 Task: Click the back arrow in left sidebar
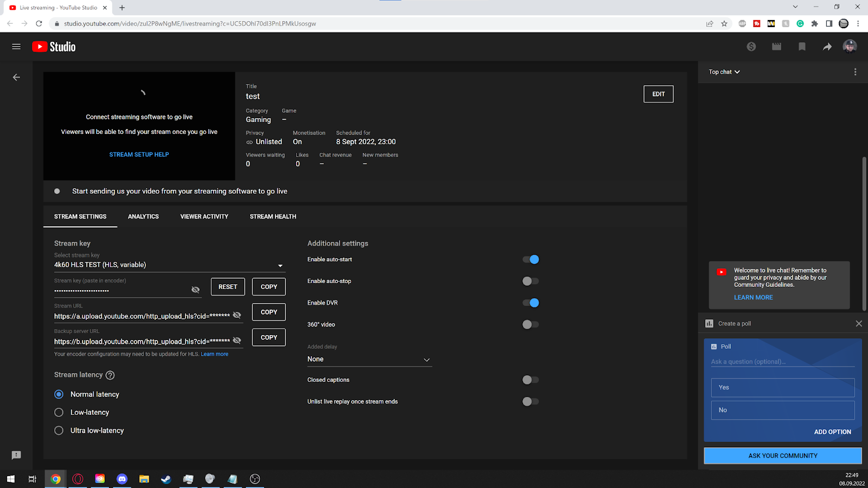[x=16, y=78]
